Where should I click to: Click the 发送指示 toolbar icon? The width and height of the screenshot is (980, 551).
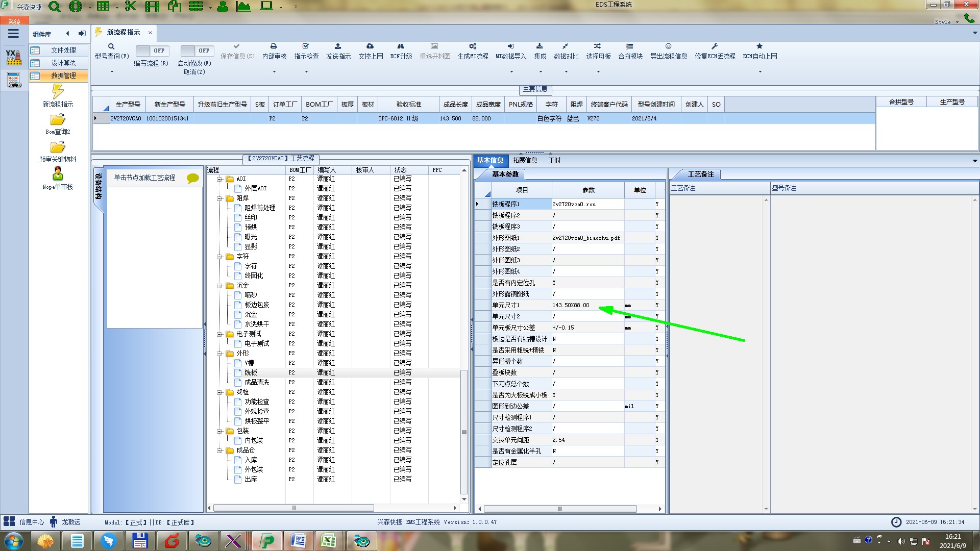[338, 46]
